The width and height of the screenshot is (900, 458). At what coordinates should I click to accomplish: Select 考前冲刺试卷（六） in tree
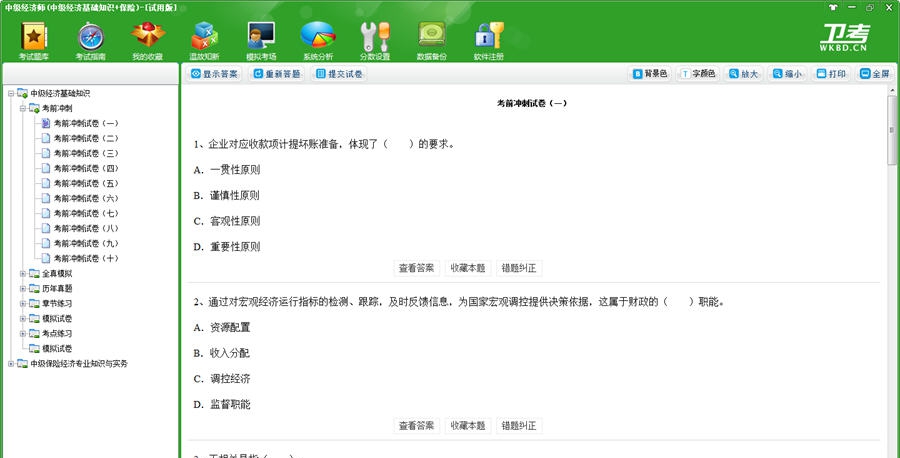pos(86,198)
